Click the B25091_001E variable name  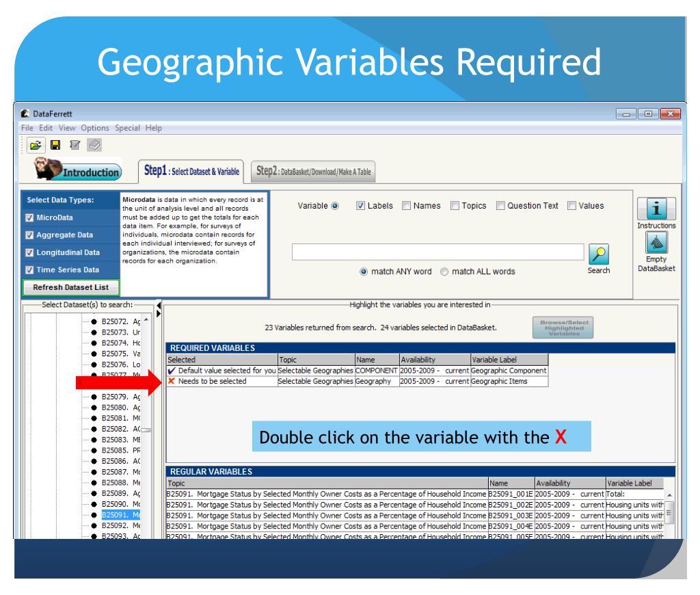pyautogui.click(x=510, y=494)
